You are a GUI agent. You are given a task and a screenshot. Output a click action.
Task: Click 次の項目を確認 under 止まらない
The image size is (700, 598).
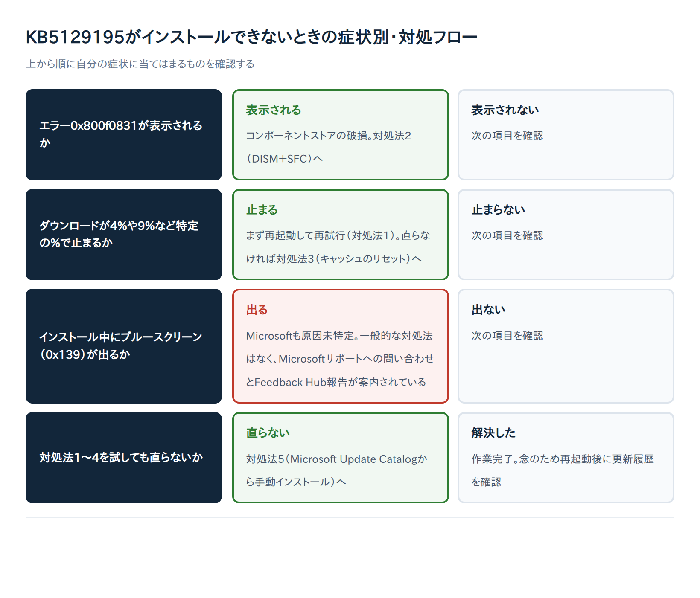click(x=507, y=235)
